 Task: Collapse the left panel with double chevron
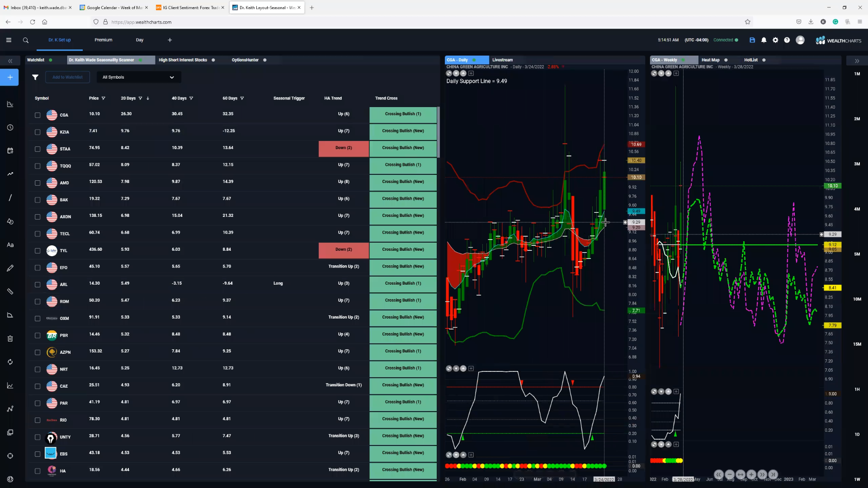click(10, 61)
